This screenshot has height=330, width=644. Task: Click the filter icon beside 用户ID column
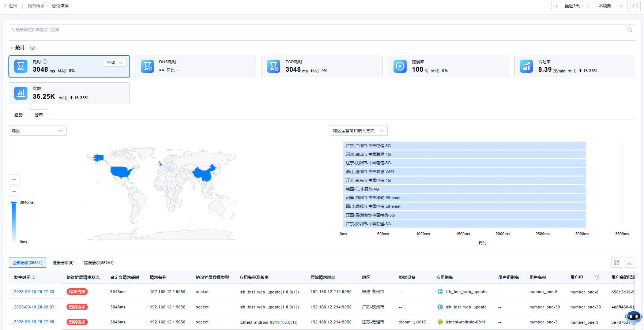click(597, 277)
